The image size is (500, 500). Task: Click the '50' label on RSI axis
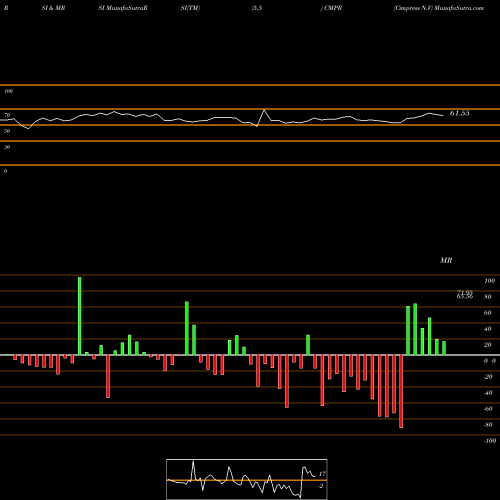(x=7, y=131)
